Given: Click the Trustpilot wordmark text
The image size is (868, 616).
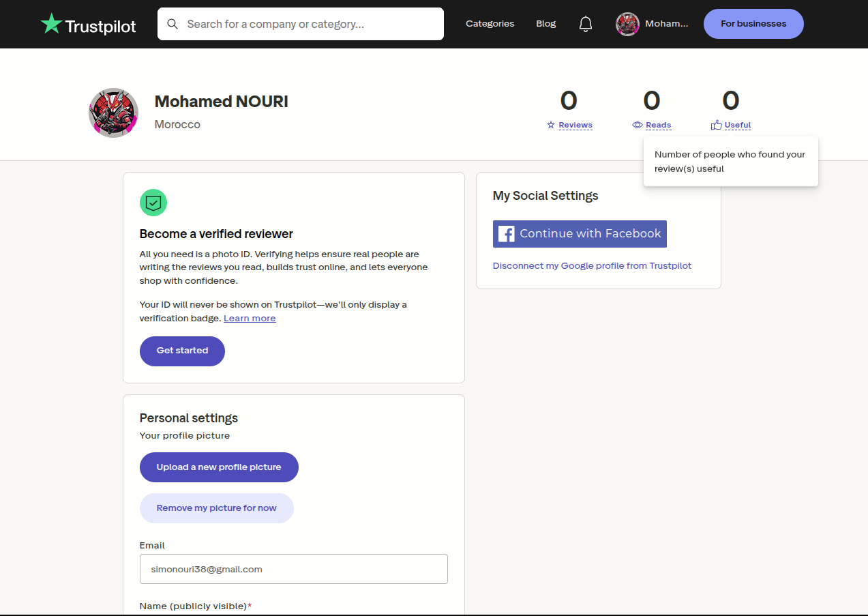Looking at the screenshot, I should pyautogui.click(x=101, y=27).
